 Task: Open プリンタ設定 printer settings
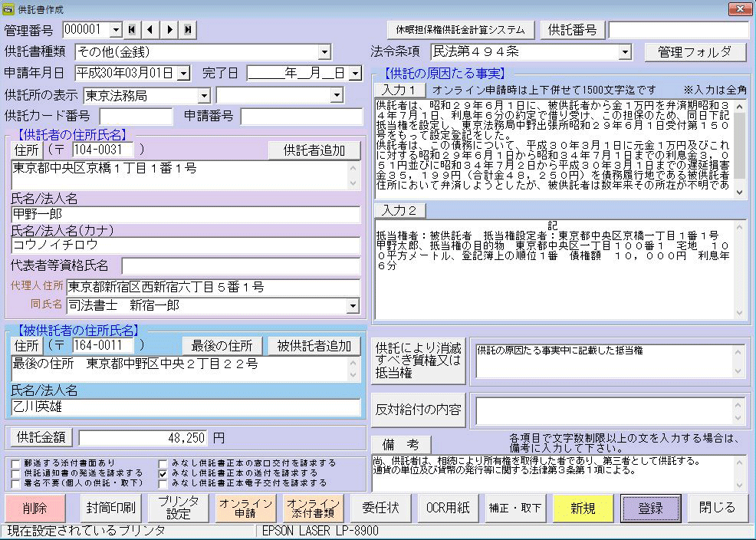(179, 508)
